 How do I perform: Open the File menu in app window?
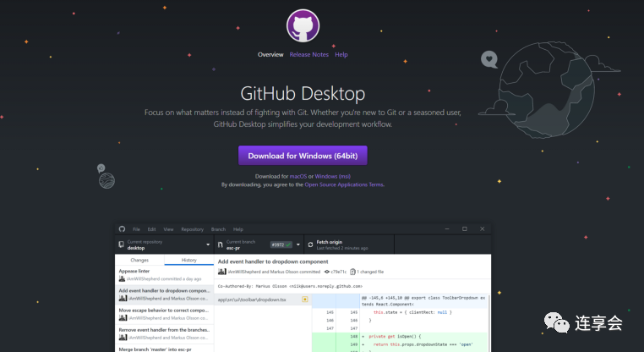[136, 229]
